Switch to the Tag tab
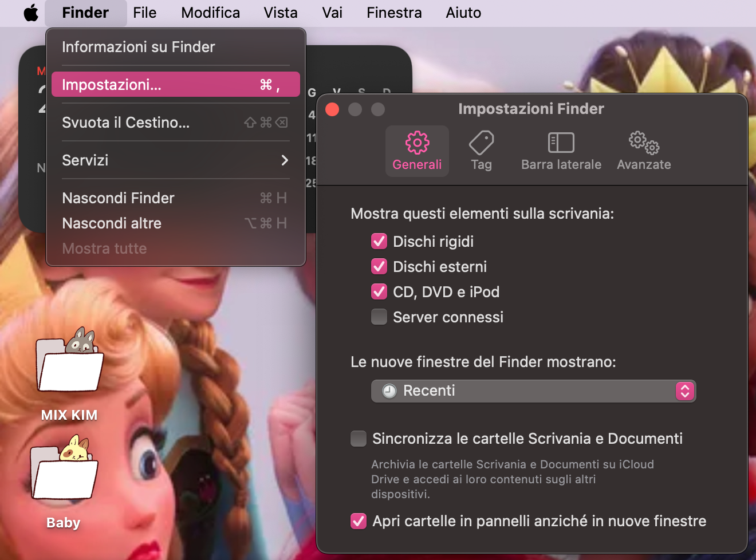The height and width of the screenshot is (560, 756). (482, 151)
